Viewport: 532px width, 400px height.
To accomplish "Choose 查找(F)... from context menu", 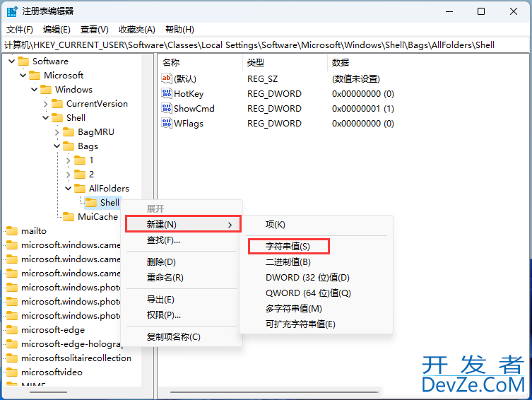I will coord(182,240).
